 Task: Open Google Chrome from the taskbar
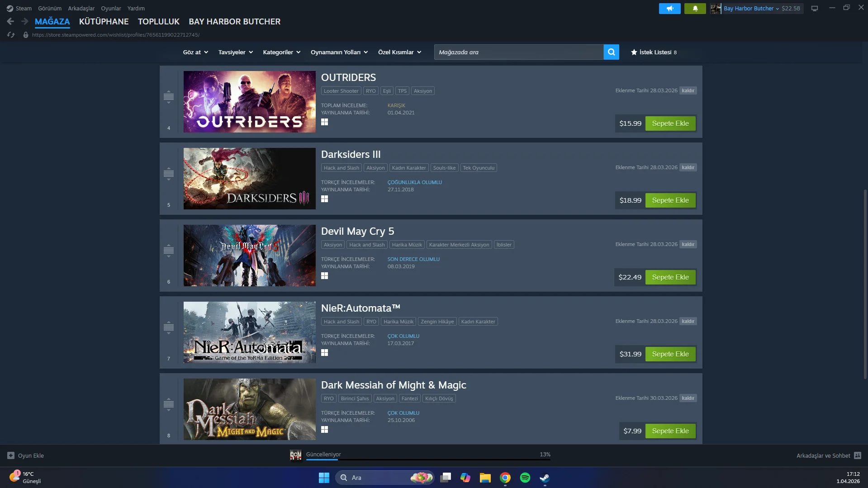pos(505,478)
